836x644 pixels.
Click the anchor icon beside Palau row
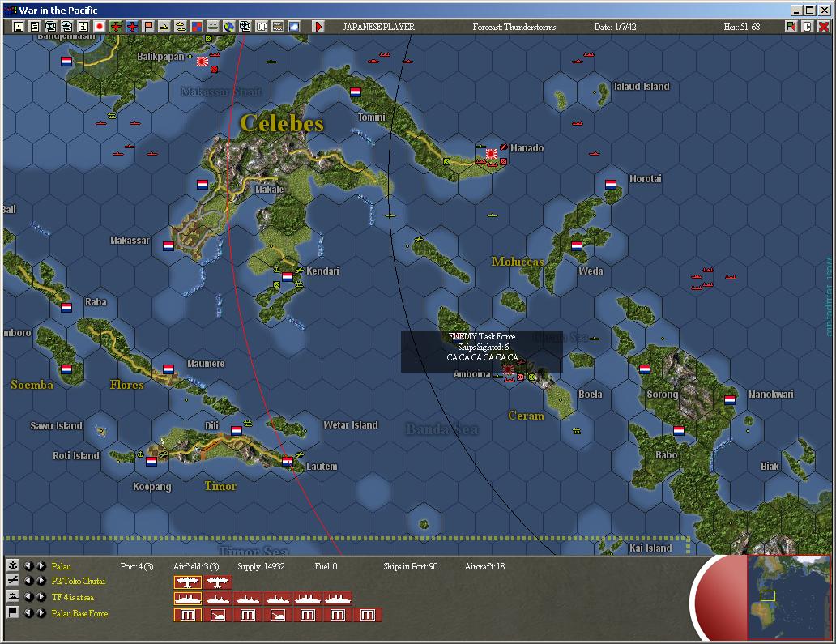pyautogui.click(x=13, y=565)
